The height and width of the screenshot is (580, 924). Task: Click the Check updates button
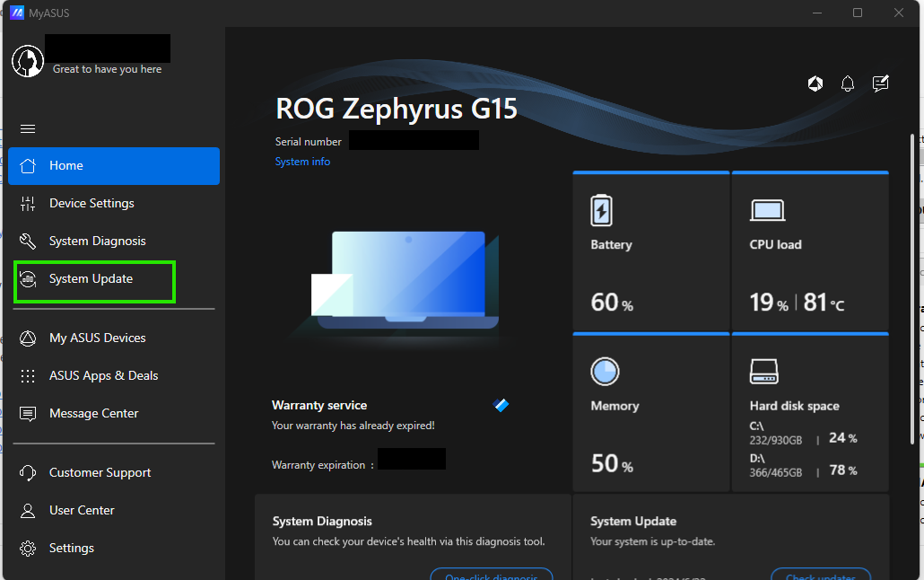tap(820, 575)
